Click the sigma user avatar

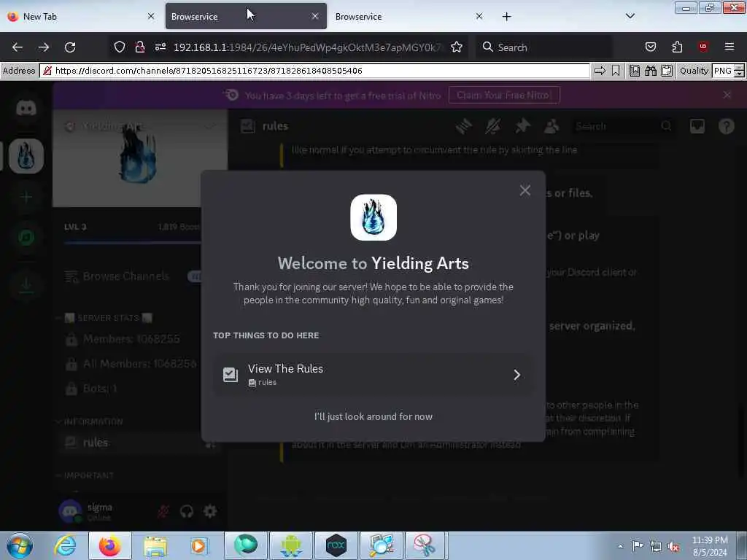pyautogui.click(x=70, y=511)
